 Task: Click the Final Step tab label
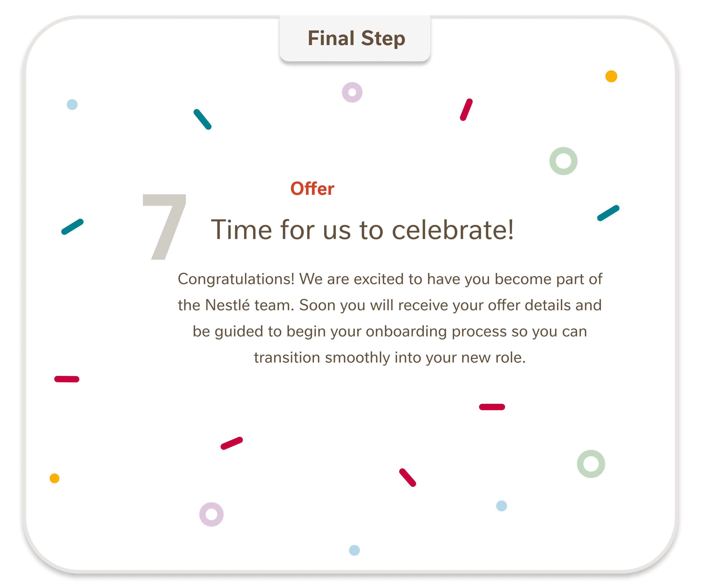point(356,38)
